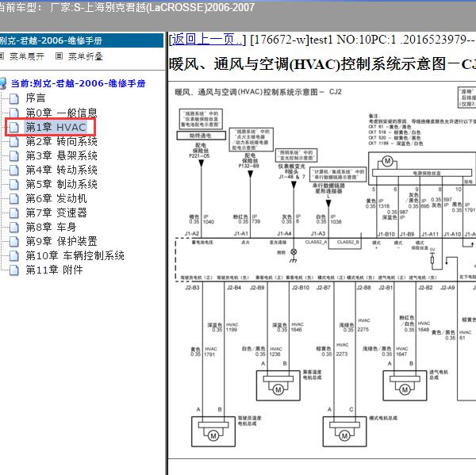Click page icon beside 第5章 制动系统
Viewport: 476px width, 475px height.
click(14, 184)
